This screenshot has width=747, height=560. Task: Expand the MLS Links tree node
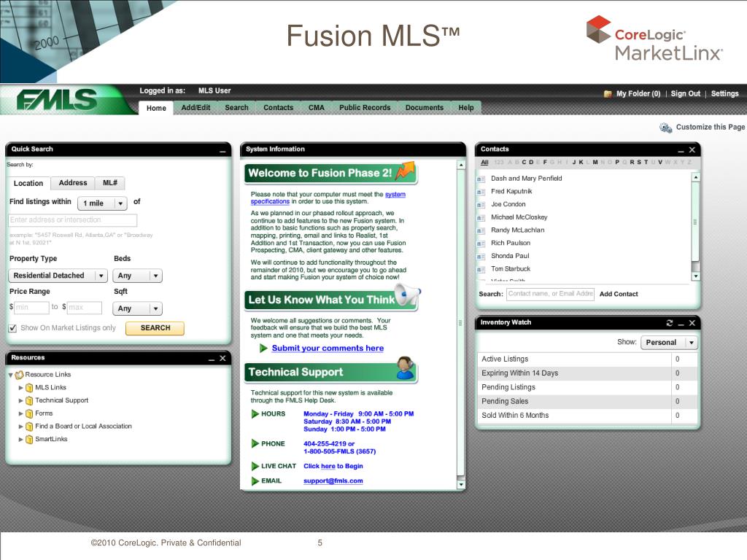pos(21,388)
